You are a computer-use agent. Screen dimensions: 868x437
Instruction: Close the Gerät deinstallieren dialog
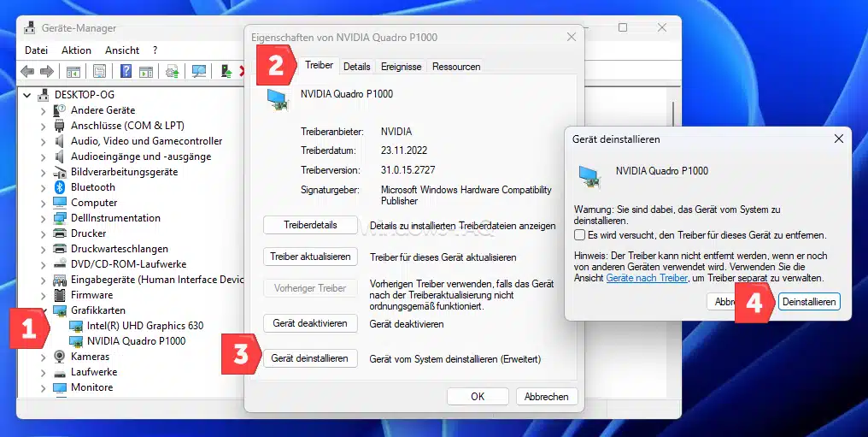pyautogui.click(x=839, y=139)
